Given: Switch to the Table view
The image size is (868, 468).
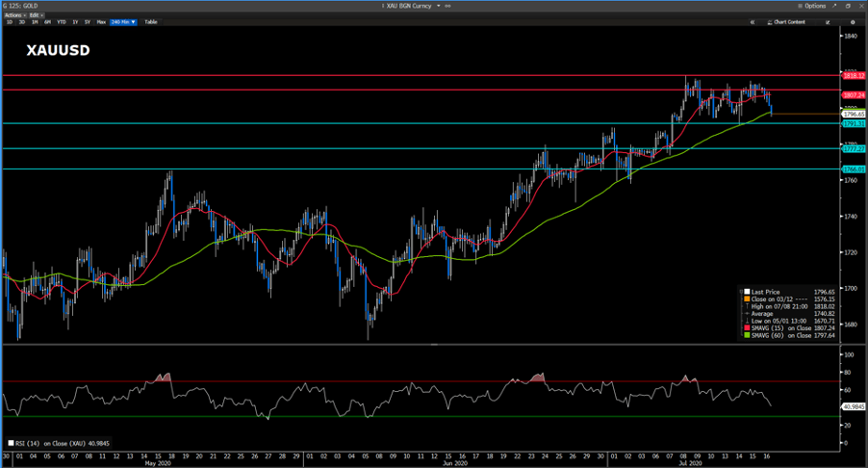Looking at the screenshot, I should (150, 22).
